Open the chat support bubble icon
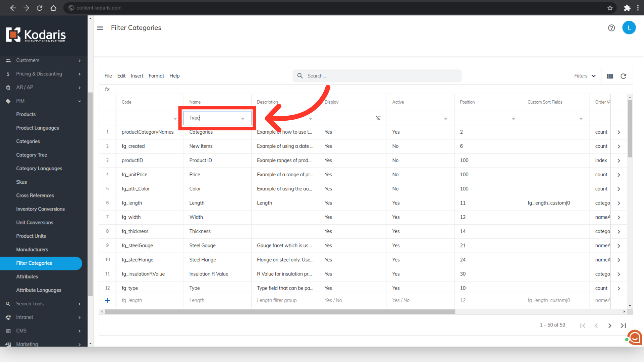 (635, 337)
